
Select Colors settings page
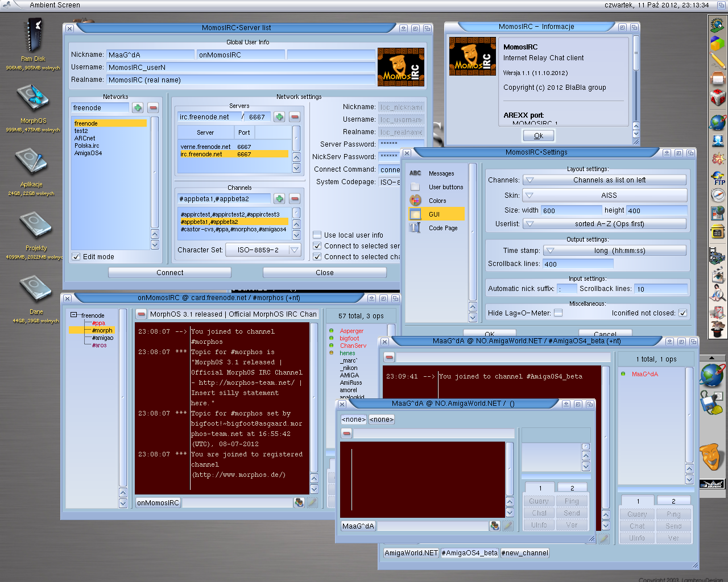pyautogui.click(x=437, y=201)
